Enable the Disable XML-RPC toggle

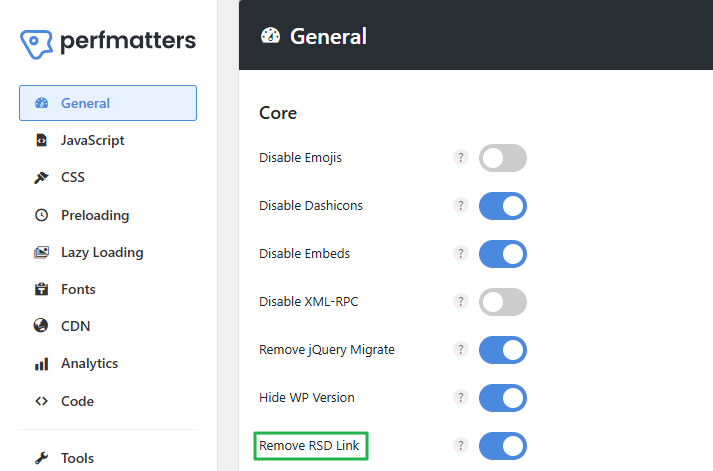[502, 302]
